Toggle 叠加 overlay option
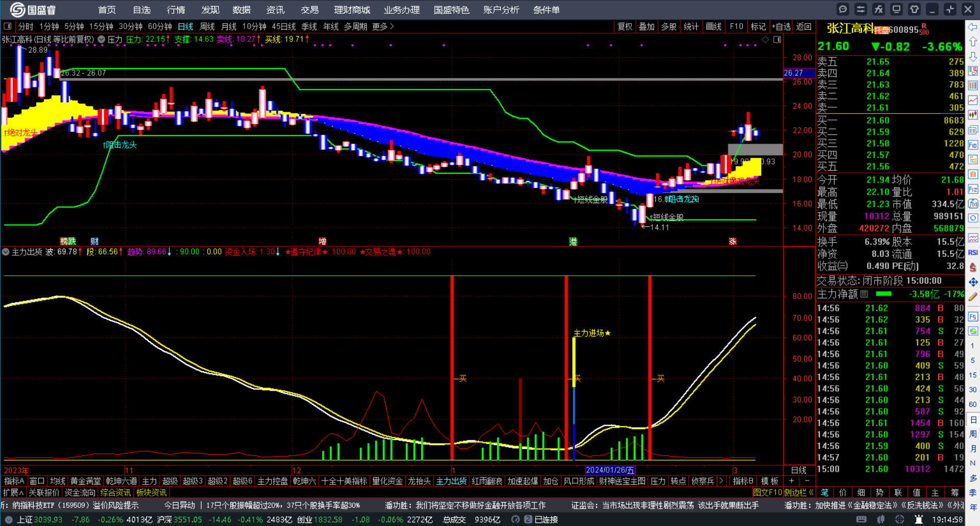 (647, 27)
